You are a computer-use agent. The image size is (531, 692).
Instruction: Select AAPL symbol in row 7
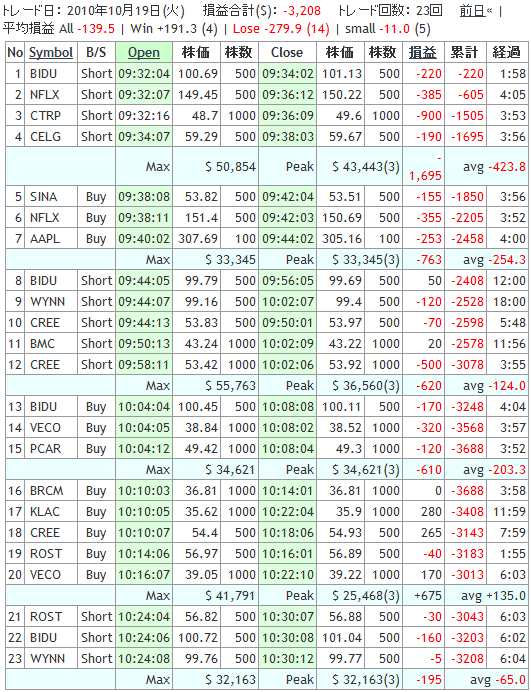pos(44,239)
